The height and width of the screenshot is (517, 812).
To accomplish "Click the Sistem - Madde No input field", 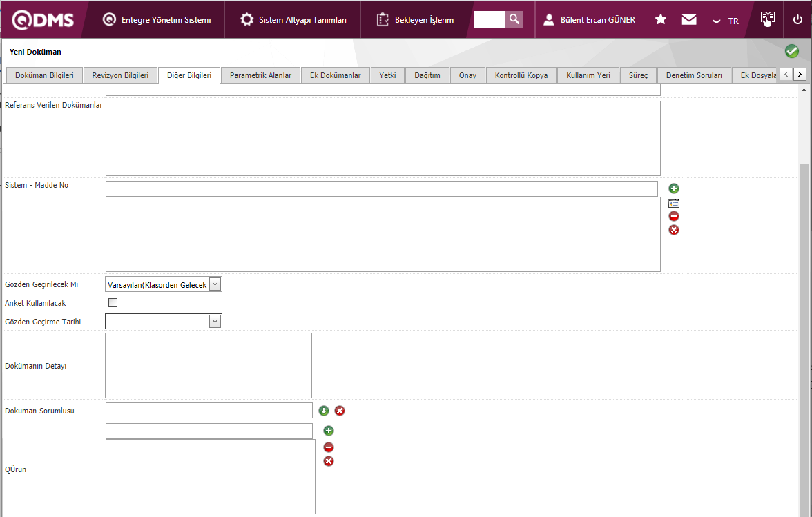I will (382, 188).
